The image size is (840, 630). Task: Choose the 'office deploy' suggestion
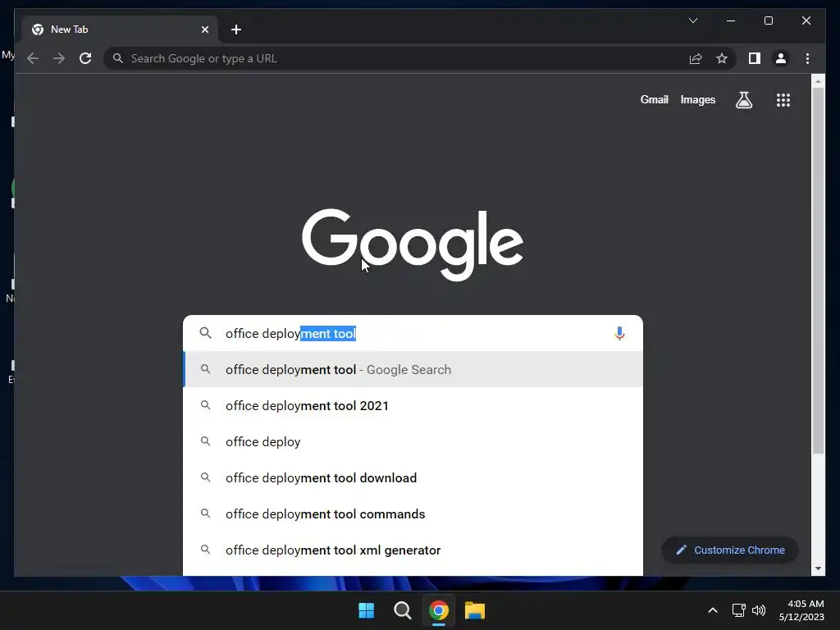(x=413, y=442)
